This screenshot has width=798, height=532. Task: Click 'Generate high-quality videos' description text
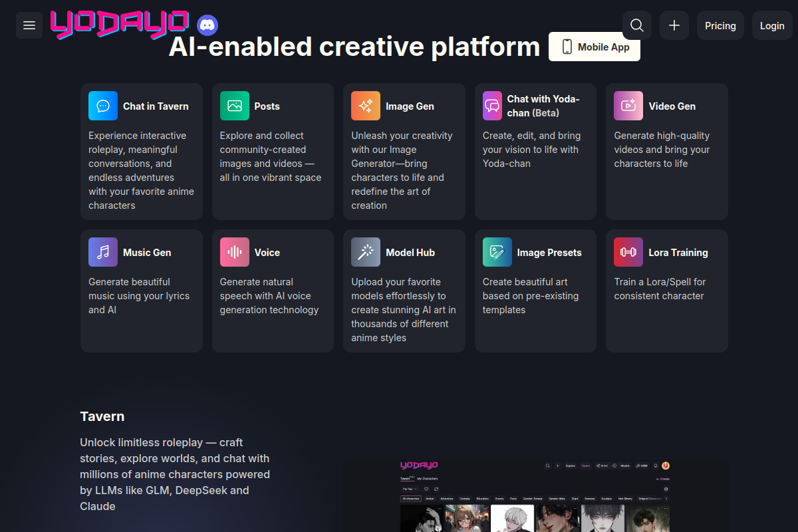coord(662,150)
